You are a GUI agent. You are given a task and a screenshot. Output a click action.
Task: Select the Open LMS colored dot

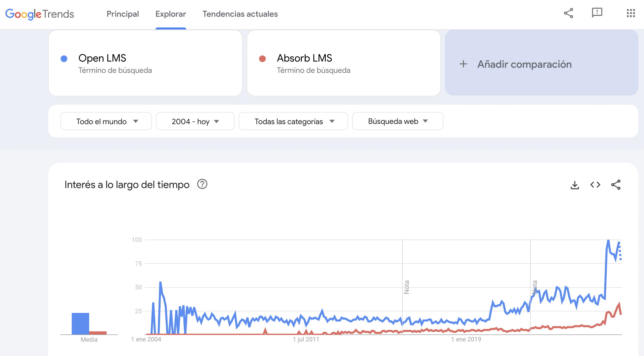(64, 59)
